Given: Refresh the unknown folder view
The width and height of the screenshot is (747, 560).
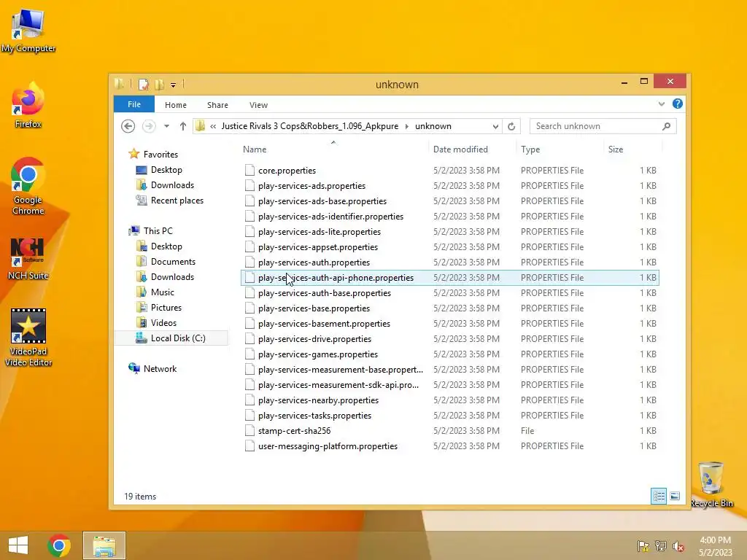Looking at the screenshot, I should point(511,126).
